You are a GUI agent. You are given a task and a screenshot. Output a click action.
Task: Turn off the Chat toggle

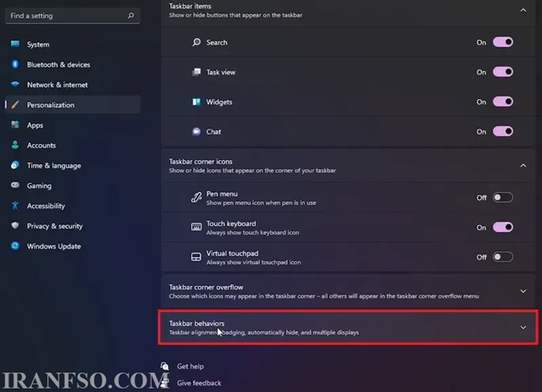pos(503,131)
